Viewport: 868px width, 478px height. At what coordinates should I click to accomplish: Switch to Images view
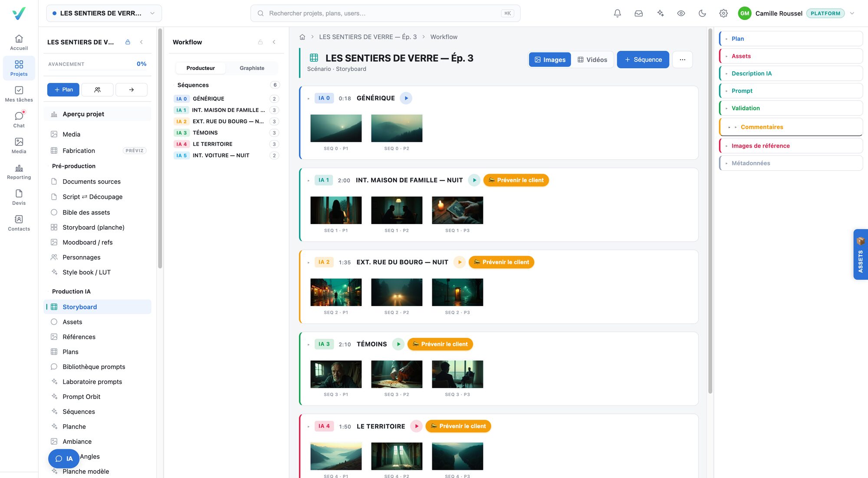click(x=550, y=59)
